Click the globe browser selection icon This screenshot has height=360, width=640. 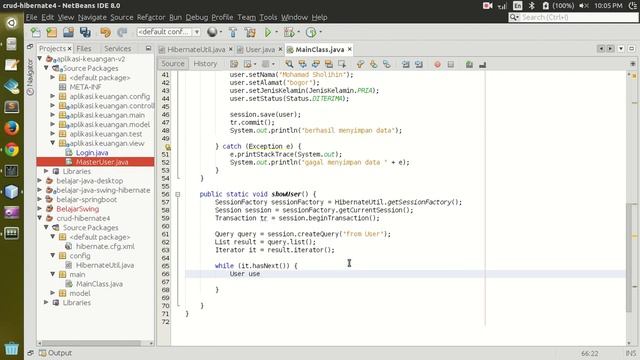coord(212,32)
